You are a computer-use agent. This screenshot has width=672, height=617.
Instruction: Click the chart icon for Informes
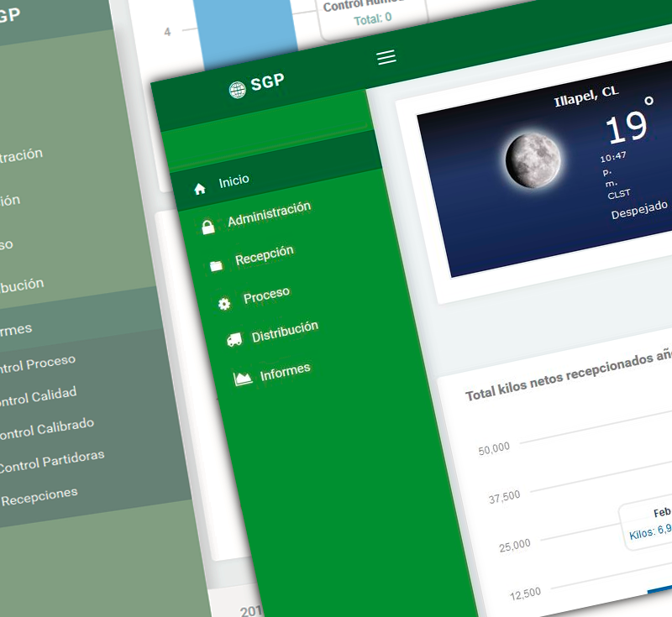pyautogui.click(x=243, y=379)
